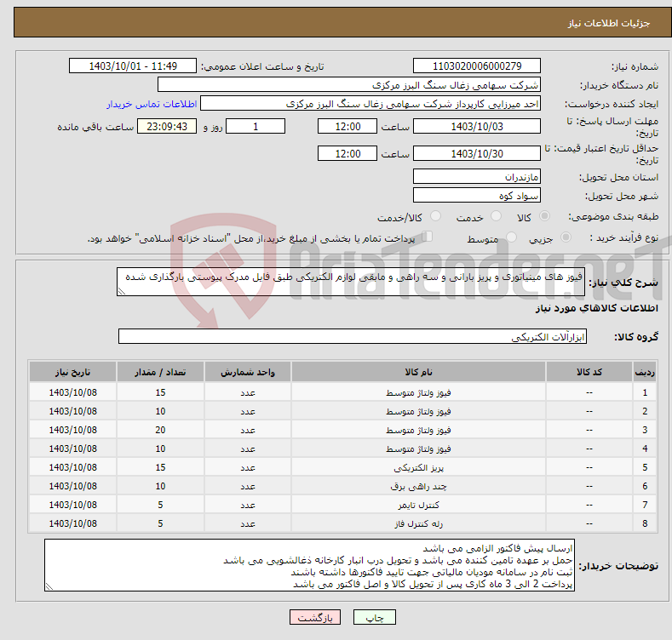The image size is (672, 640).
Task: Select the کالا/خدمت radio button
Action: tap(435, 216)
